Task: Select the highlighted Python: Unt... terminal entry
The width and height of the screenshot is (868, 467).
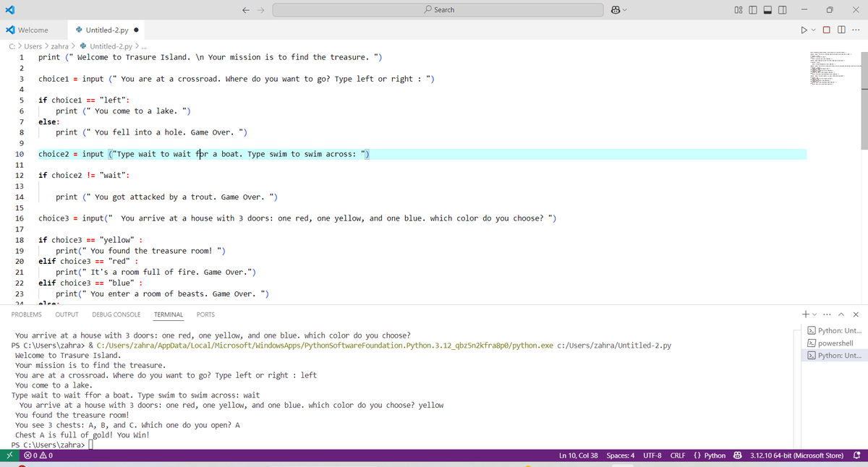Action: (833, 356)
